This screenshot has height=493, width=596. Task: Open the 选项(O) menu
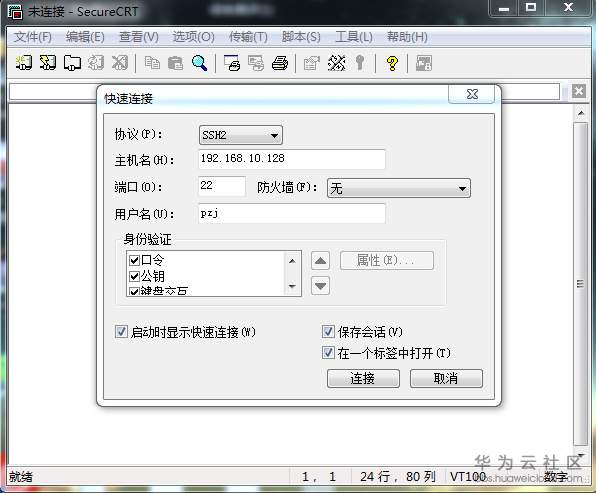[193, 37]
